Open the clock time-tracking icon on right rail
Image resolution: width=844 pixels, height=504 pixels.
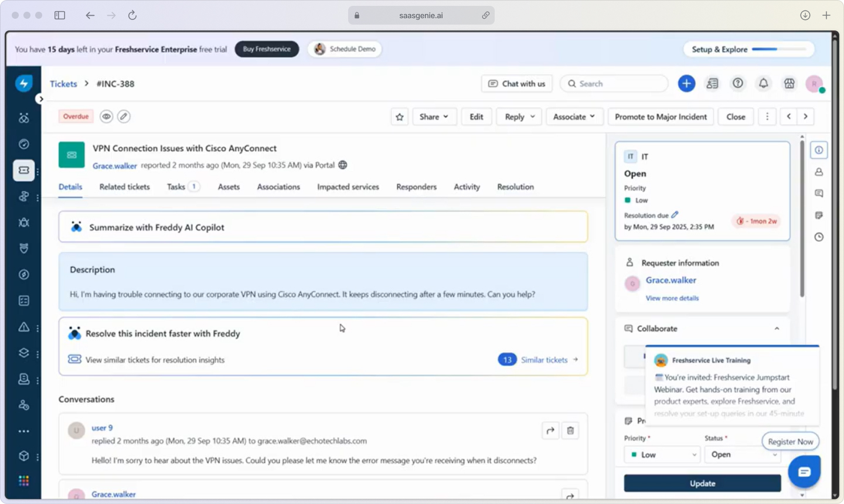[x=819, y=237]
